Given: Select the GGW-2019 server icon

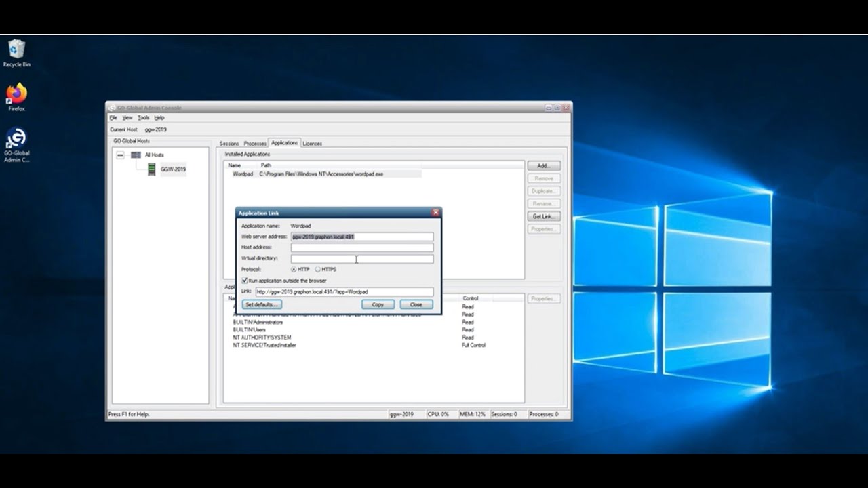Looking at the screenshot, I should pos(152,169).
